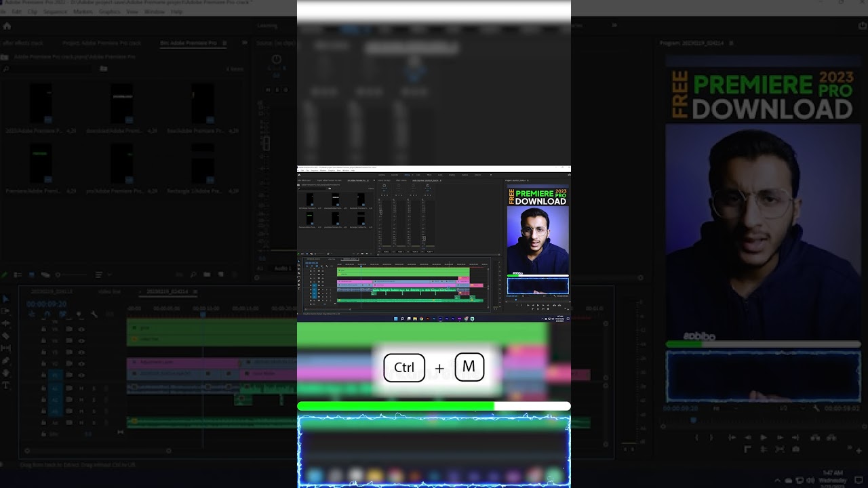
Task: Open the Bin panel menu icon
Action: tap(224, 43)
